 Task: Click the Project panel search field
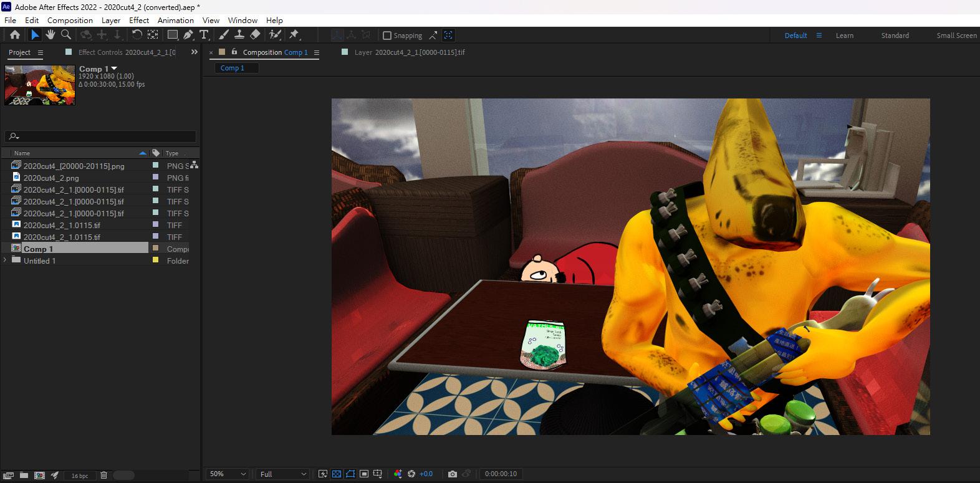coord(100,136)
